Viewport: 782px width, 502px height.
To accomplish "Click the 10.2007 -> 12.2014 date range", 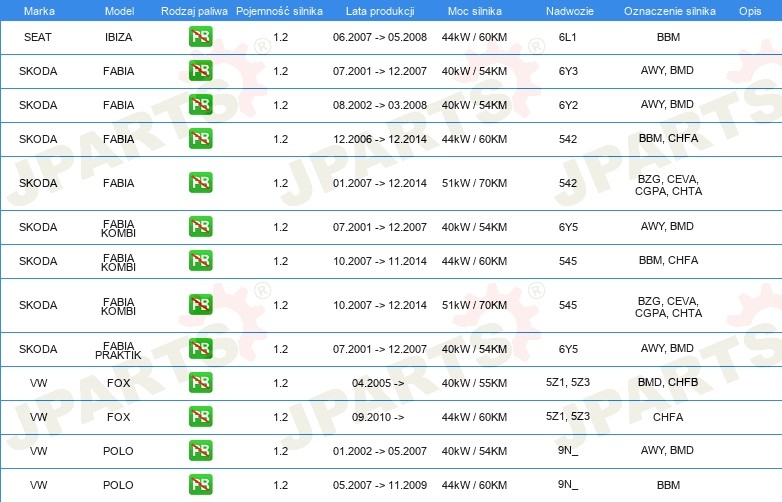I will tap(380, 305).
